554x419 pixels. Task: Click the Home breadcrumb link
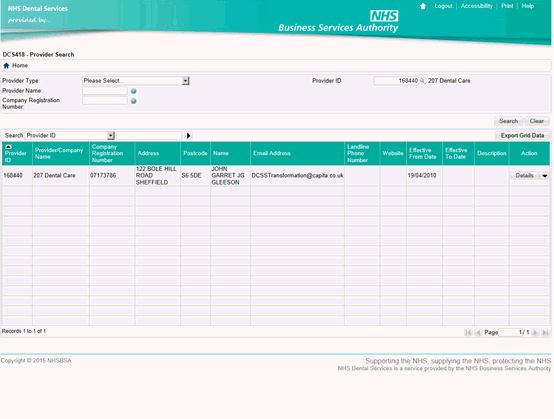click(x=20, y=66)
